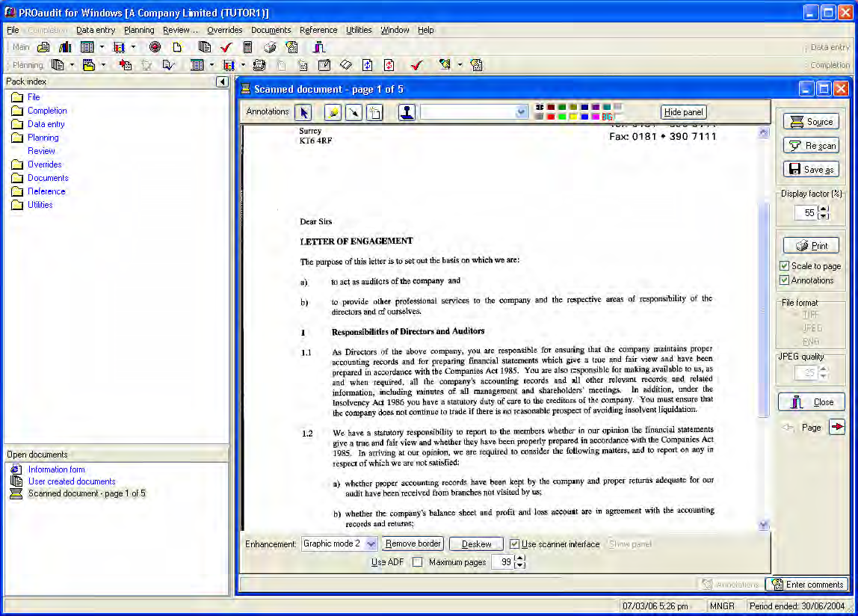Click the red target icon in Main toolbar
The image size is (858, 616).
[155, 48]
